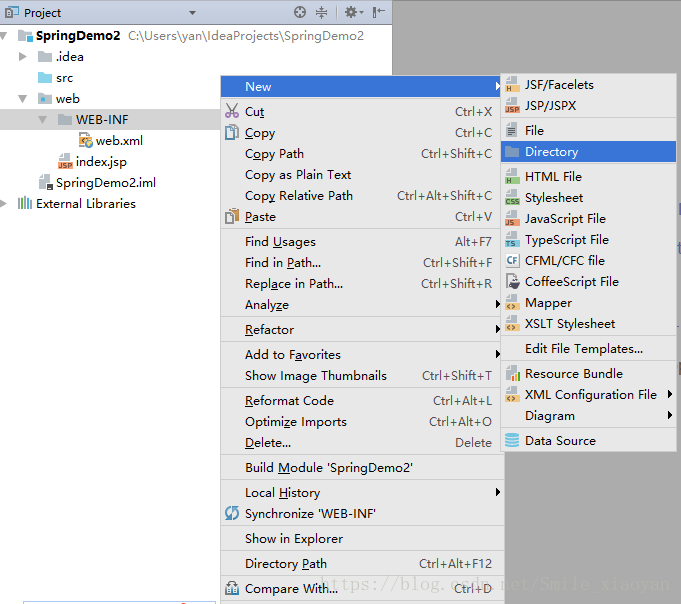The width and height of the screenshot is (681, 604).
Task: Click the TypeScript File icon
Action: pyautogui.click(x=512, y=239)
